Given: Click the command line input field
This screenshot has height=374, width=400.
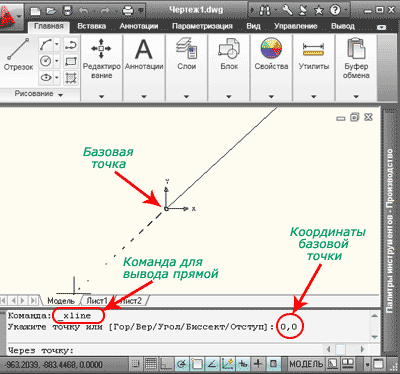Looking at the screenshot, I should tap(163, 351).
